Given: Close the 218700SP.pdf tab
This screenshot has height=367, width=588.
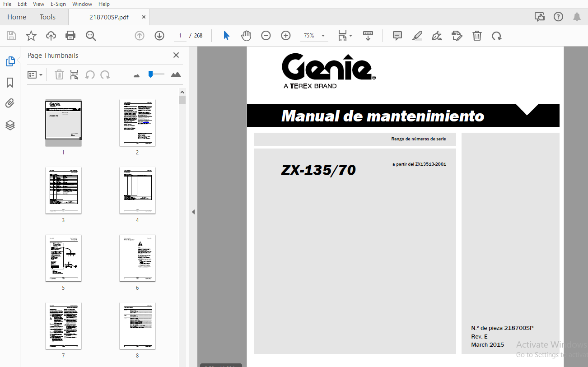Looking at the screenshot, I should (x=144, y=17).
